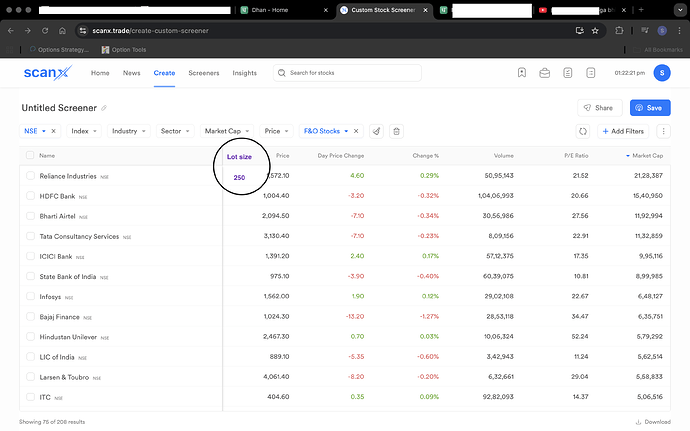The height and width of the screenshot is (431, 690).
Task: Open the Options Strategy bookmark
Action: click(59, 50)
